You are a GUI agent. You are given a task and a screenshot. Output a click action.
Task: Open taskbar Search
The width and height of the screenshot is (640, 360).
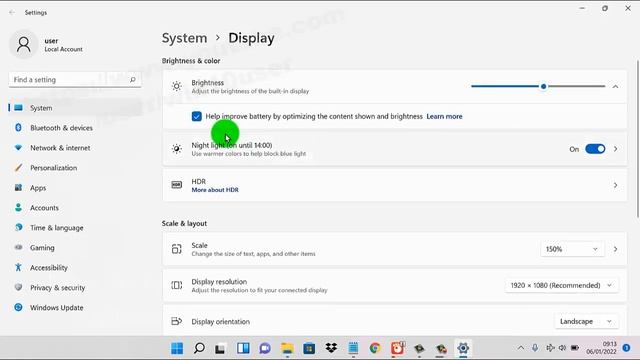pyautogui.click(x=199, y=348)
